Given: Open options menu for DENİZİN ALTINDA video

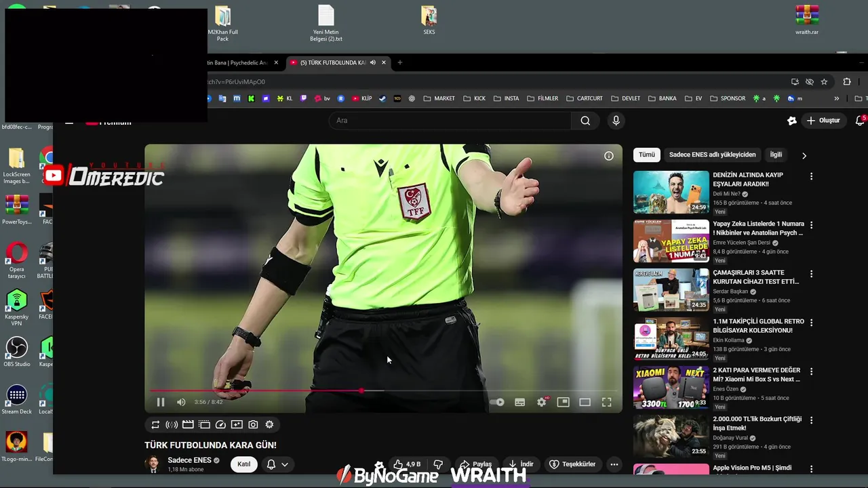Looking at the screenshot, I should pos(811,176).
